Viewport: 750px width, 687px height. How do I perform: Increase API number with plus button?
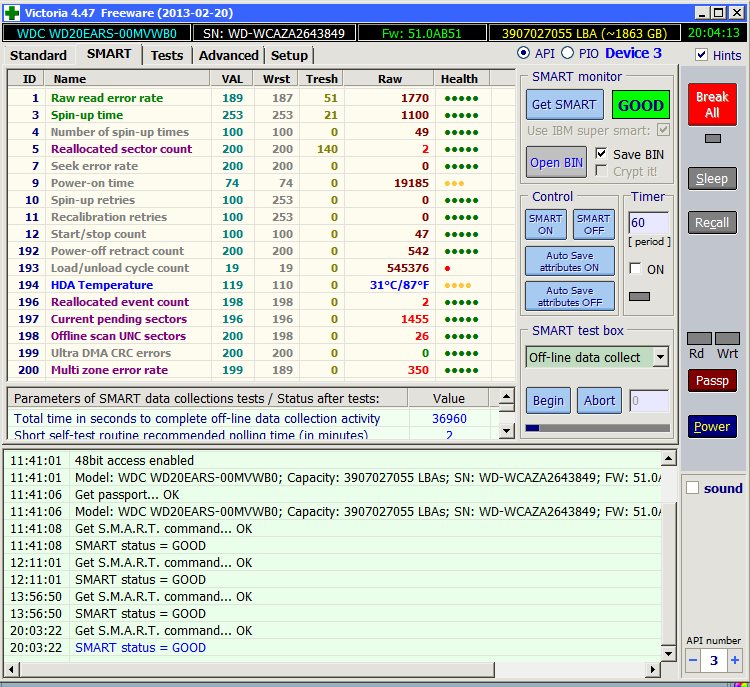[735, 661]
